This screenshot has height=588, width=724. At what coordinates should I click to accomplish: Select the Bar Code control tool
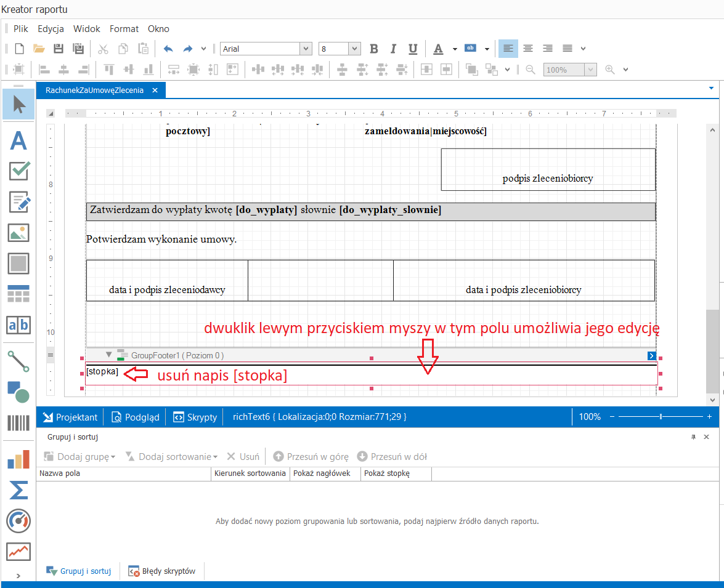[18, 422]
